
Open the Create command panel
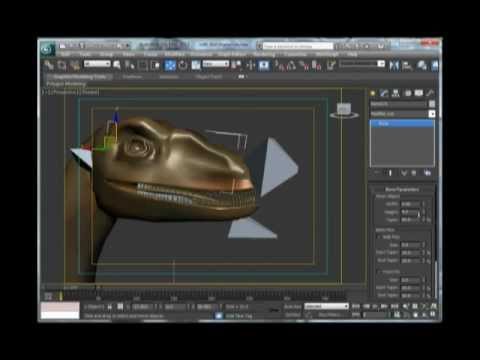click(373, 93)
